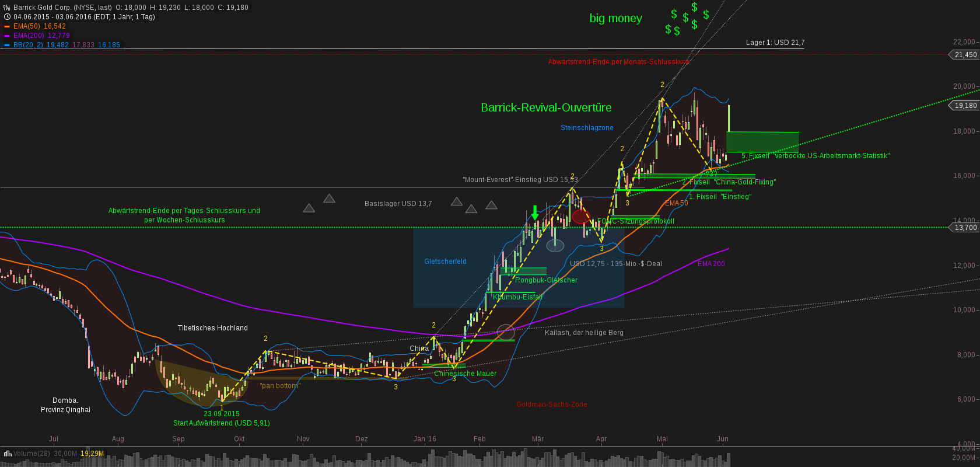Click the 'Abwärtstrend-Ende per Tages-Schlusskurs' green text

[184, 211]
